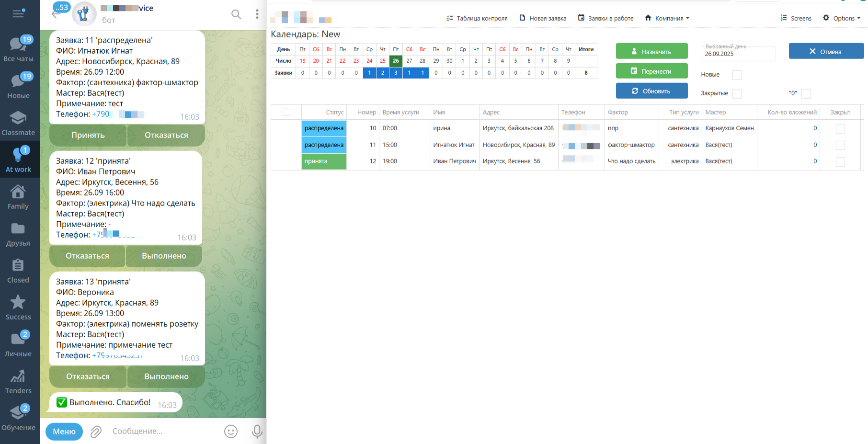
Task: Open the bot 'Меню' button
Action: tap(64, 432)
